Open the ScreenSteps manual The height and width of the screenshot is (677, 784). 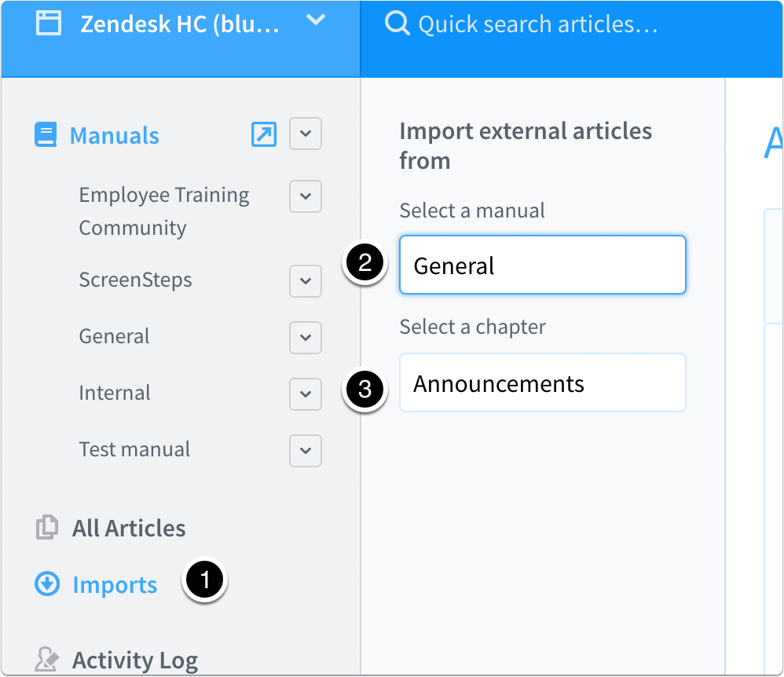135,280
